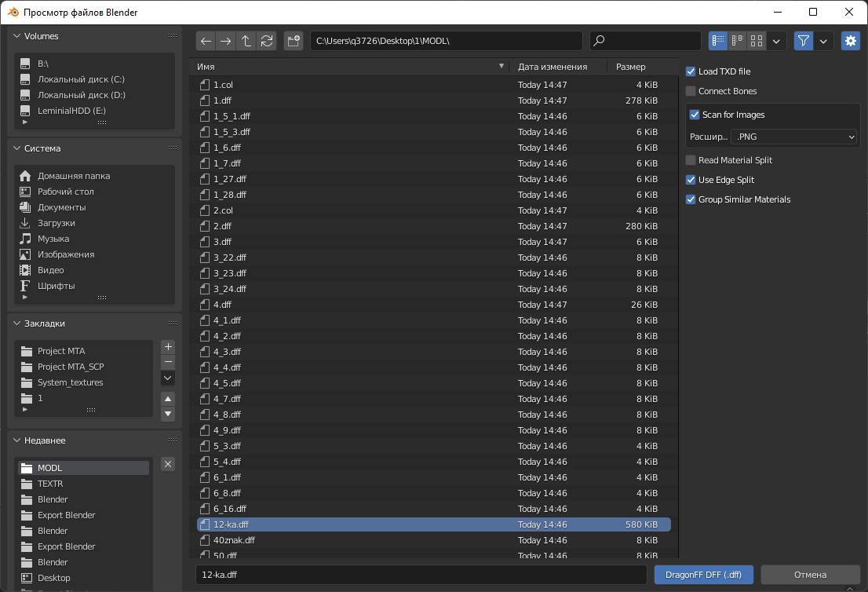Switch to thumbnail display mode
868x592 pixels.
click(x=757, y=41)
